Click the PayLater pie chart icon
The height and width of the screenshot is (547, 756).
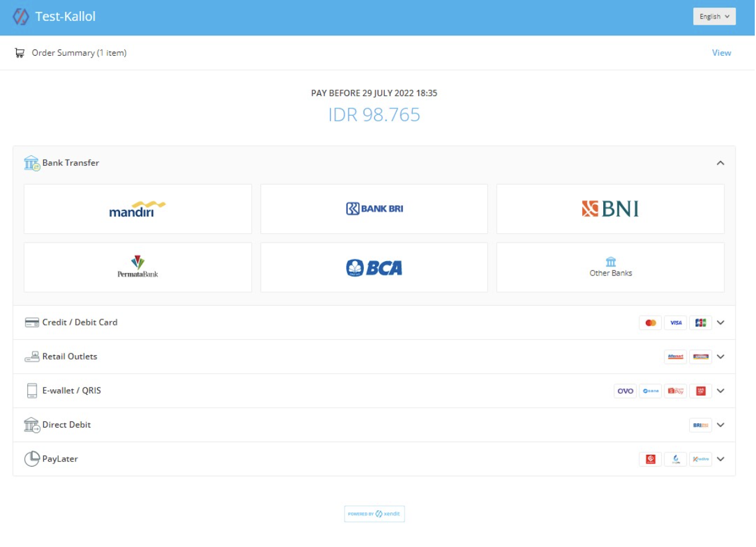pyautogui.click(x=32, y=459)
